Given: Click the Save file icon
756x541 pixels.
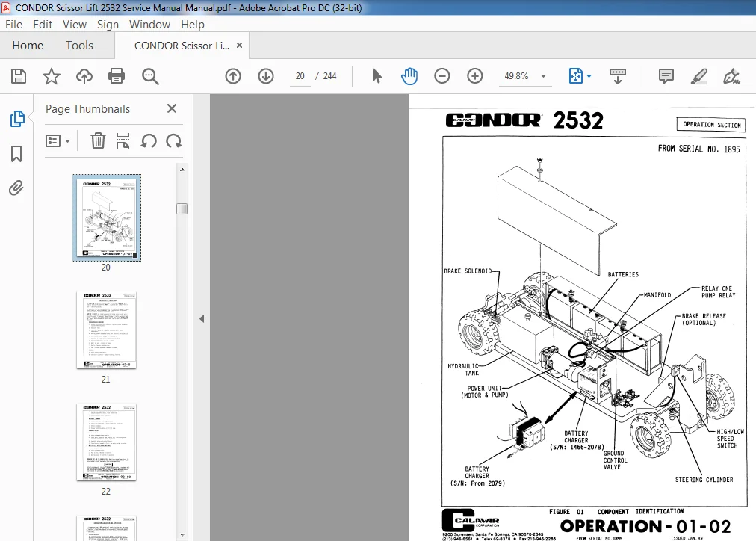Looking at the screenshot, I should [19, 76].
